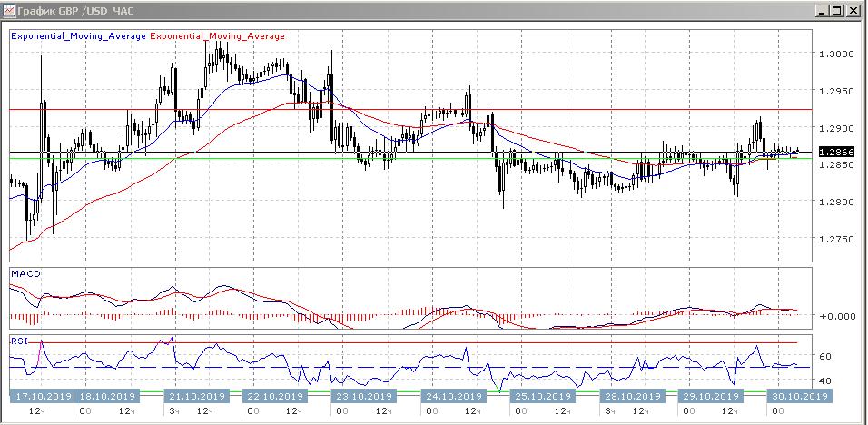Screen dimensions: 868x425
Task: Close the GBP/USD chart window
Action: (853, 11)
